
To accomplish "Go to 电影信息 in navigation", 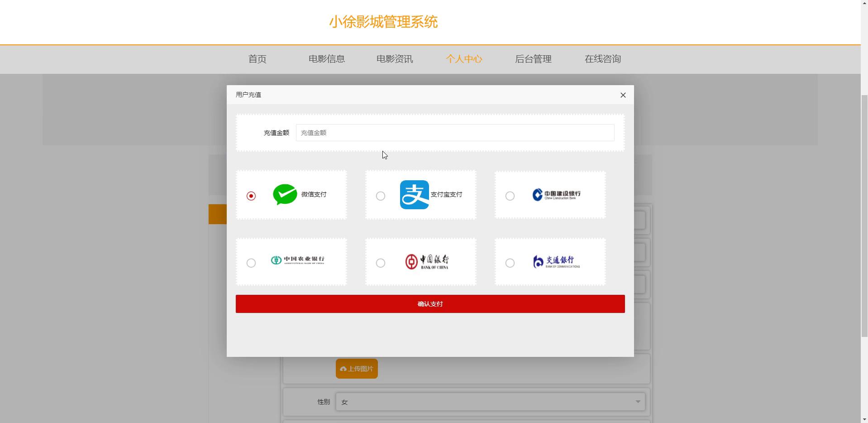I will point(326,59).
